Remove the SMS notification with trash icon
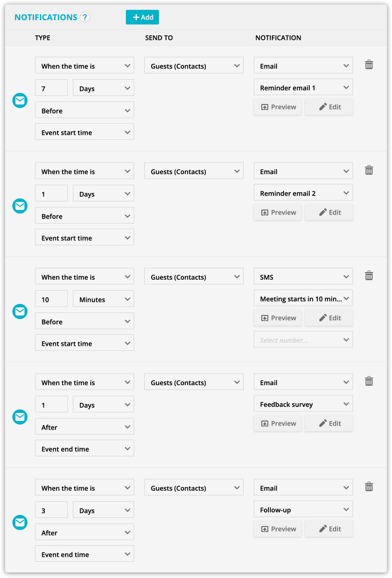 369,276
